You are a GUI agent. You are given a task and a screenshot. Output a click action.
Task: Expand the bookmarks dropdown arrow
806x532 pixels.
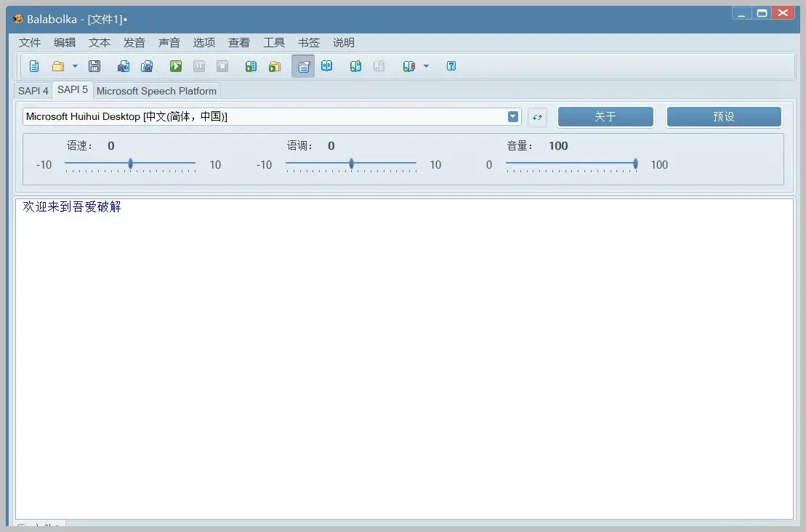pyautogui.click(x=426, y=66)
